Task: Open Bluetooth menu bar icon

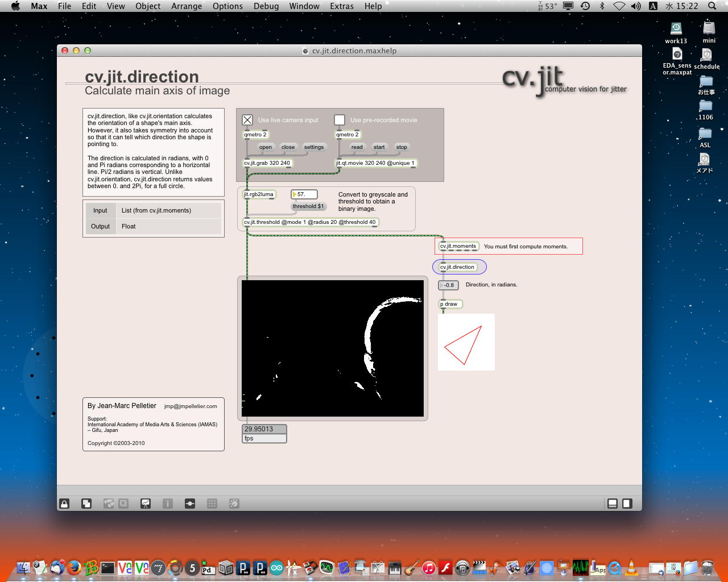Action: [602, 6]
